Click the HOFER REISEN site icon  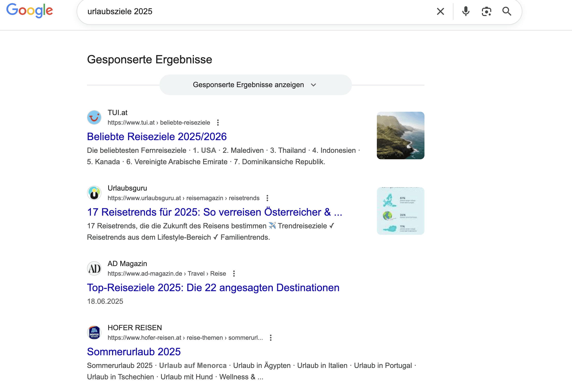(x=94, y=332)
